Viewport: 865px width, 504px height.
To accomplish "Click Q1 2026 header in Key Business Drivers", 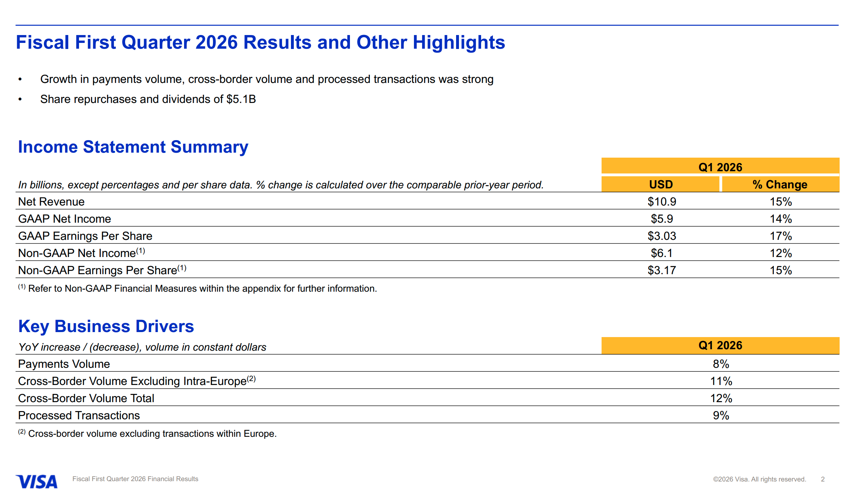I will tap(720, 345).
